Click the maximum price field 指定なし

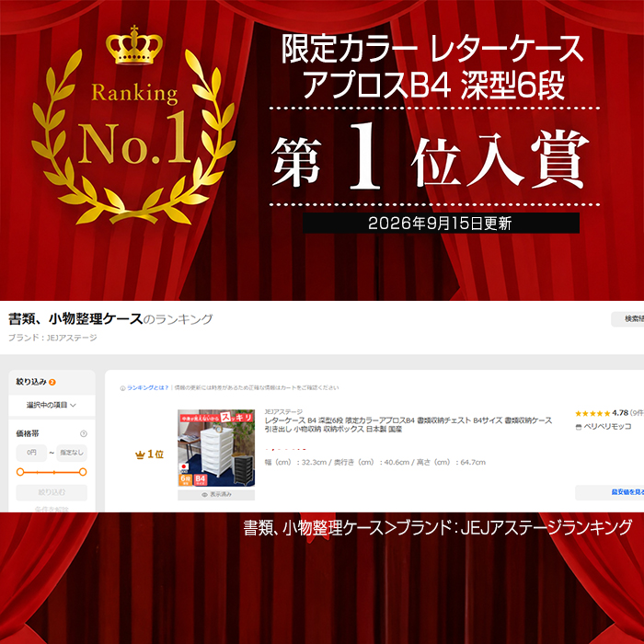point(72,453)
